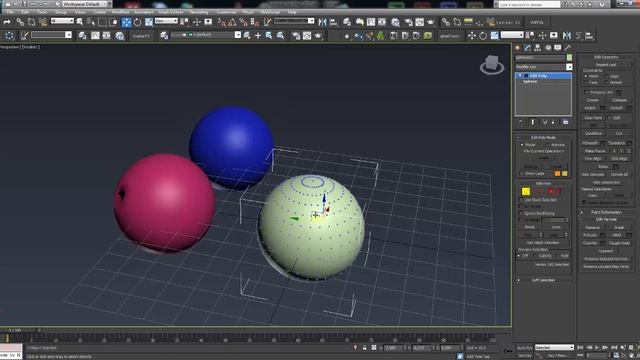Open the Utilities hammer tab
Screen dimensions: 640x360
pyautogui.click(x=568, y=48)
